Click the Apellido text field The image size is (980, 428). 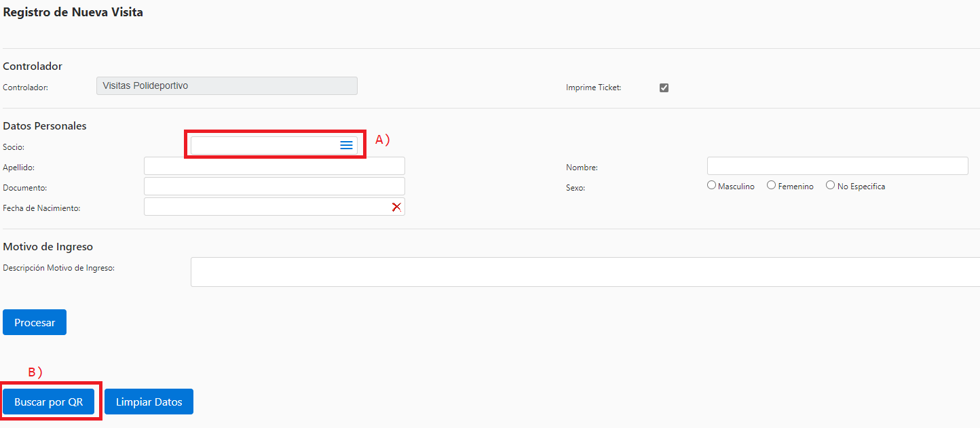274,166
